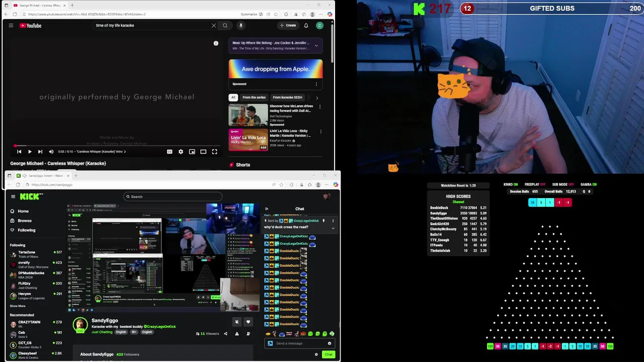Open menu for the McLaren Dell video

pyautogui.click(x=319, y=107)
